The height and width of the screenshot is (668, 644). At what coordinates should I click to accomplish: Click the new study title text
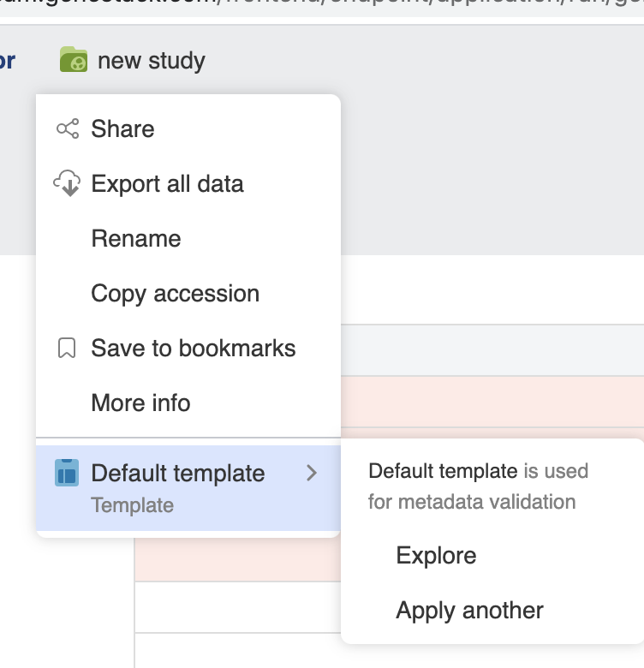(x=152, y=61)
